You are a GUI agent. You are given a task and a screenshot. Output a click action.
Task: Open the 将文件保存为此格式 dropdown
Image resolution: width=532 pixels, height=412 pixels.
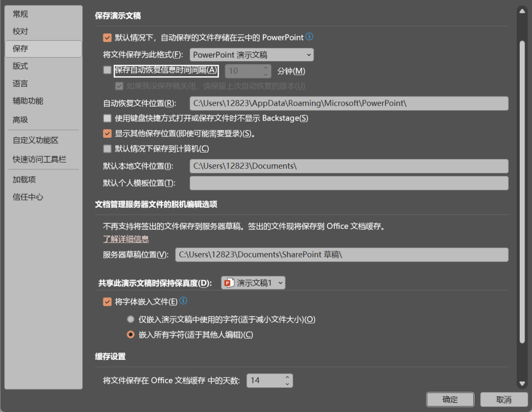252,55
